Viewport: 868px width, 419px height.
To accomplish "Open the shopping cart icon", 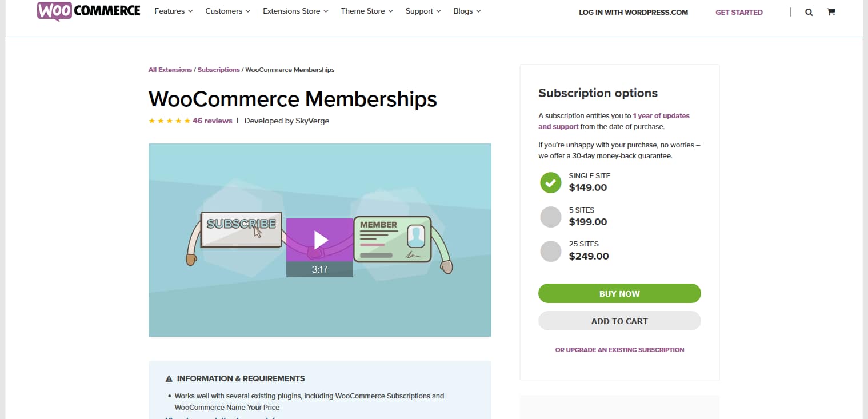I will point(831,12).
